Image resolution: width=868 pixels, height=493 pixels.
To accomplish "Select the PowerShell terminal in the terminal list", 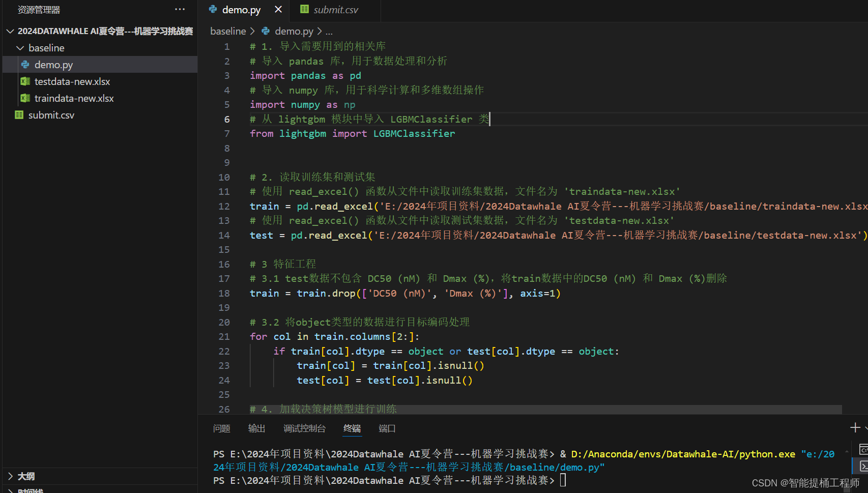I will [x=863, y=466].
